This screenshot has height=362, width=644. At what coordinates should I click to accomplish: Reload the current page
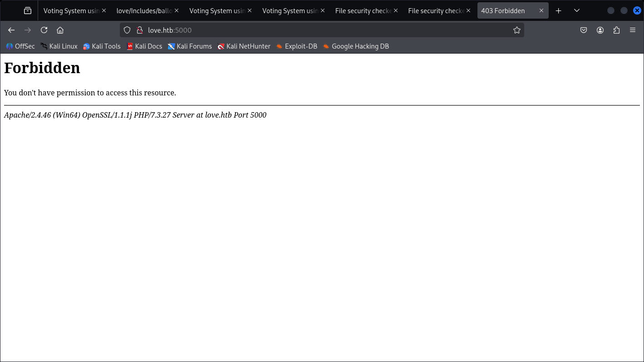point(44,30)
